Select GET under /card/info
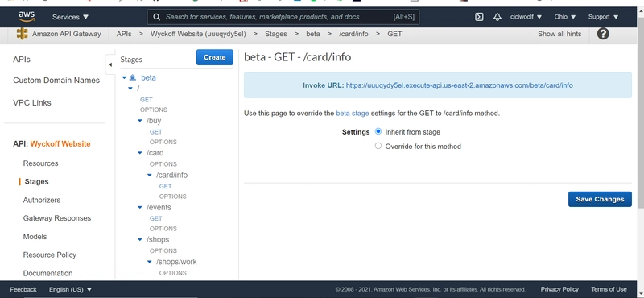The width and height of the screenshot is (644, 298). 166,186
